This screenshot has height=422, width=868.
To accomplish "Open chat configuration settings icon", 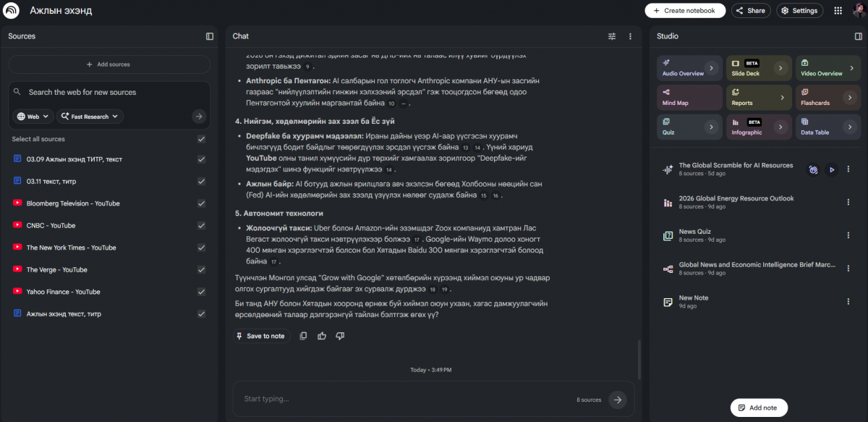I will point(612,36).
